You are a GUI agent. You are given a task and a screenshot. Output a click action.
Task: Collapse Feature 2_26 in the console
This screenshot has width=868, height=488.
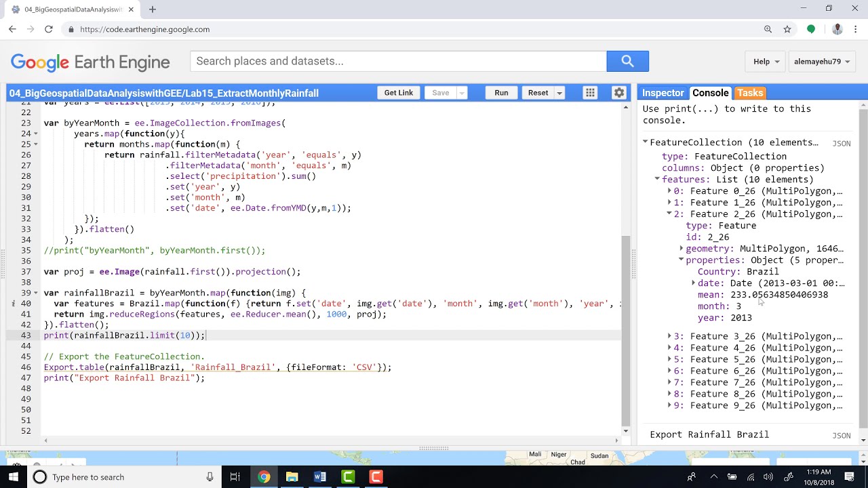click(x=669, y=213)
